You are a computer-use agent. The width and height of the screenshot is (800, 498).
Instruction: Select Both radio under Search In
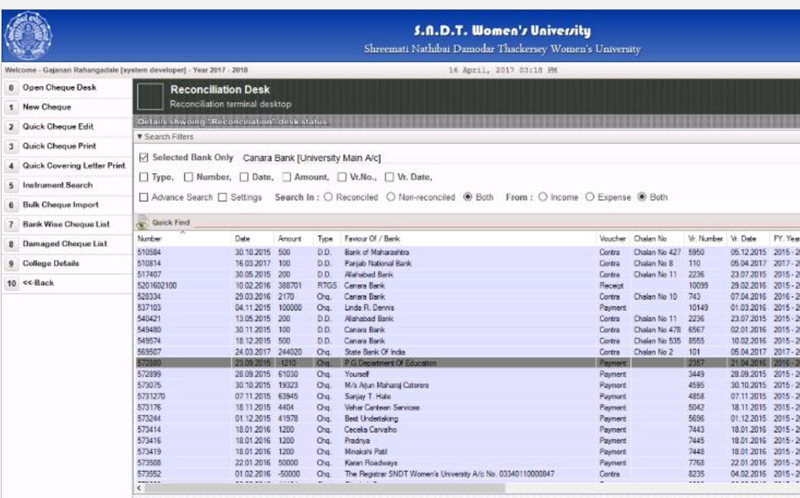point(467,197)
